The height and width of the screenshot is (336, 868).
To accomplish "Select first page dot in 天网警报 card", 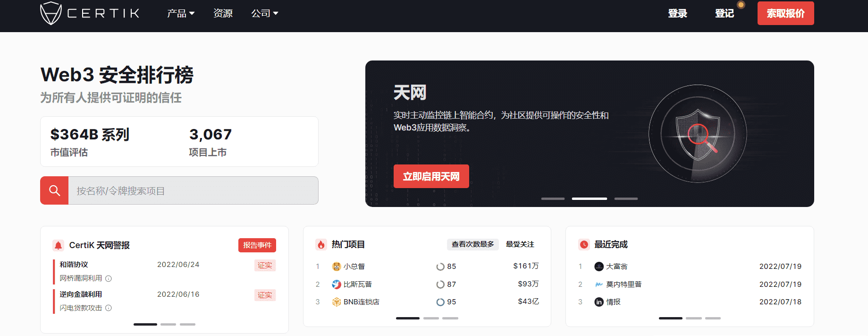I will [145, 324].
